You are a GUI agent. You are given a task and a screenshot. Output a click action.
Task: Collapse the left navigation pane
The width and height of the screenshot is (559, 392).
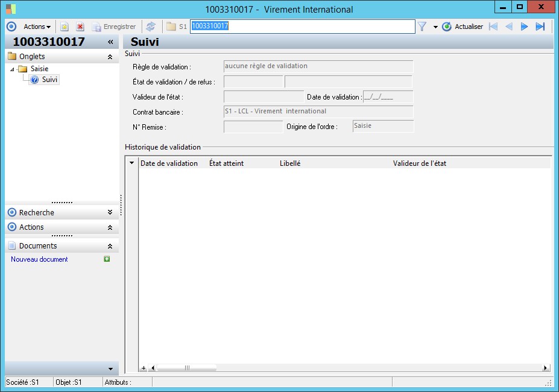[x=110, y=42]
